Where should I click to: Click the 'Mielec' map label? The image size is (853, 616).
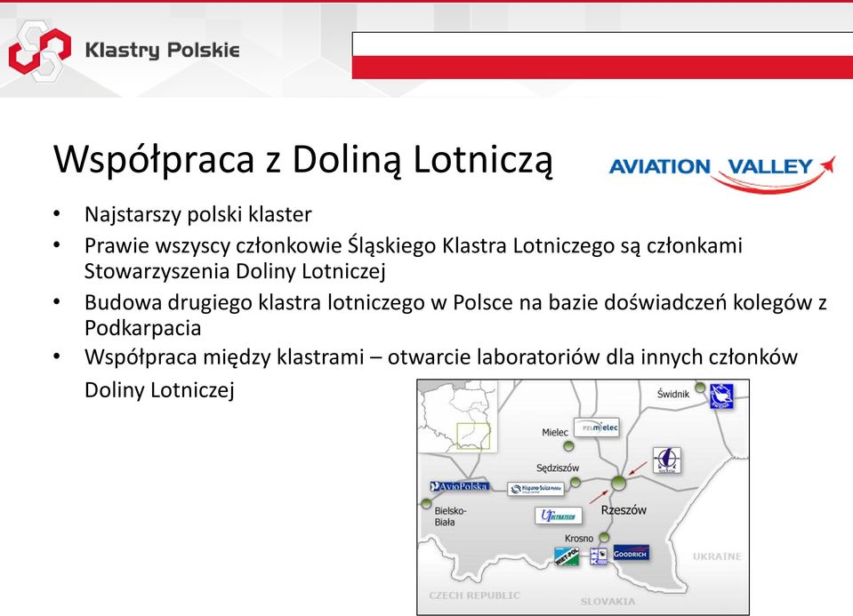pyautogui.click(x=555, y=432)
